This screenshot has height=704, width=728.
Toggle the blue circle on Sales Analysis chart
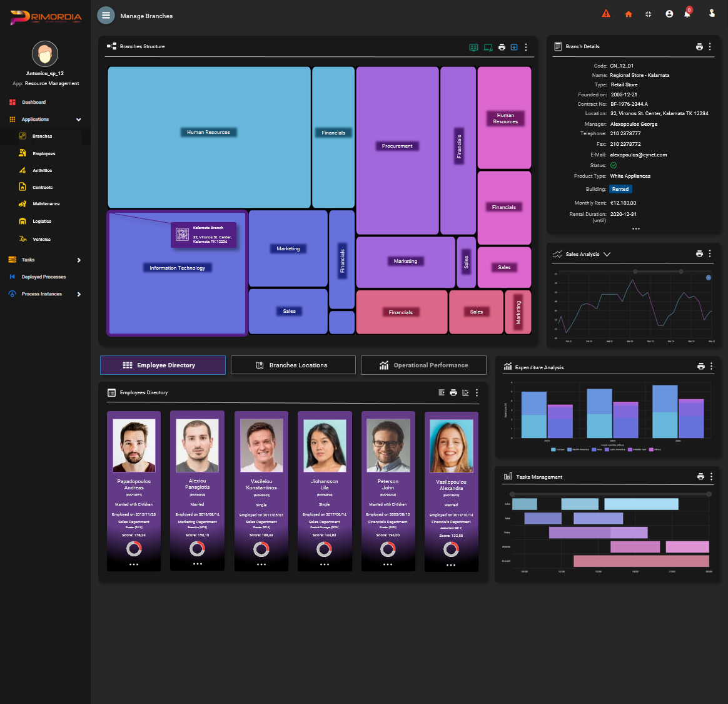(x=709, y=277)
